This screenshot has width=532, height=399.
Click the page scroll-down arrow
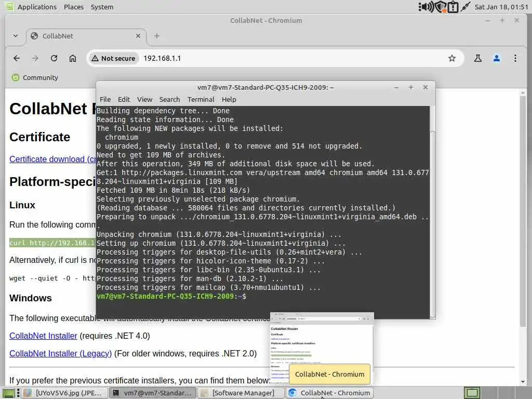pyautogui.click(x=523, y=382)
